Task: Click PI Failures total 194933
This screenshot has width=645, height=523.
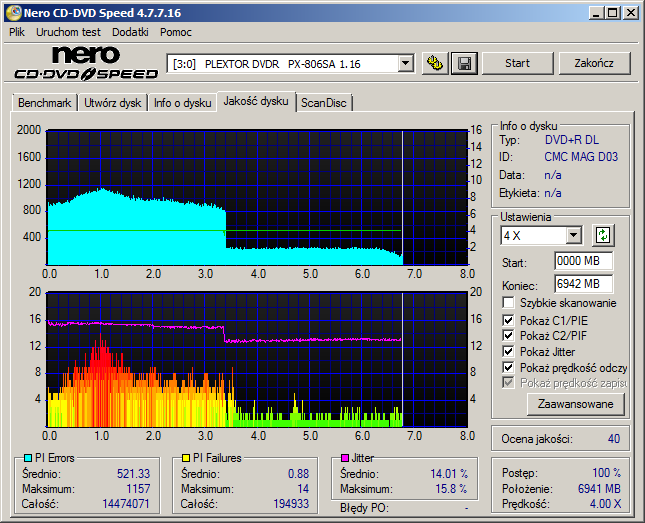Action: [x=291, y=504]
